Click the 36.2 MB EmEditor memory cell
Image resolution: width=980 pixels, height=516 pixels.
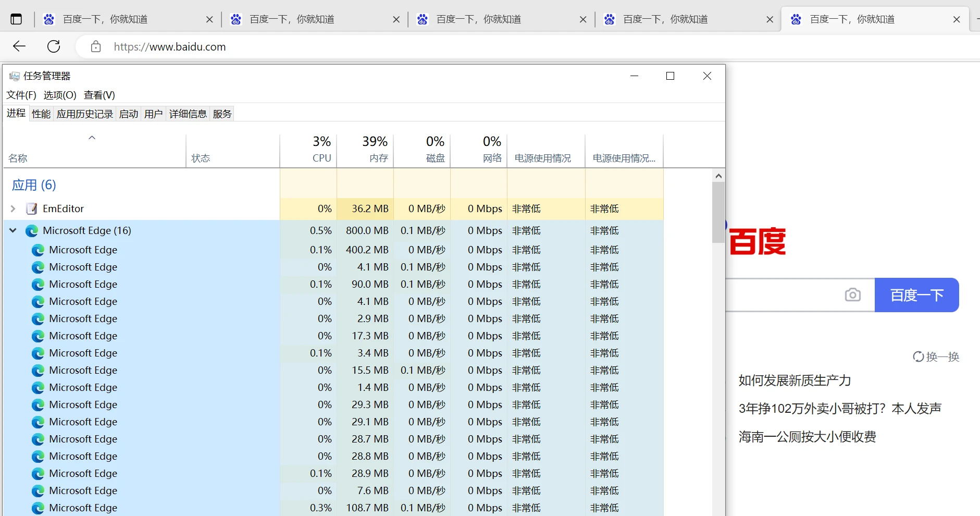(365, 208)
